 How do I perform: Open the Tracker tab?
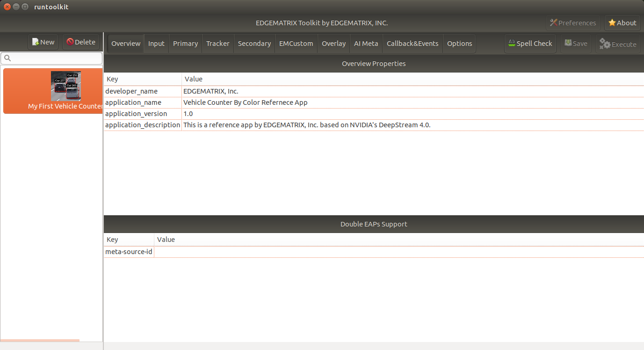(218, 44)
